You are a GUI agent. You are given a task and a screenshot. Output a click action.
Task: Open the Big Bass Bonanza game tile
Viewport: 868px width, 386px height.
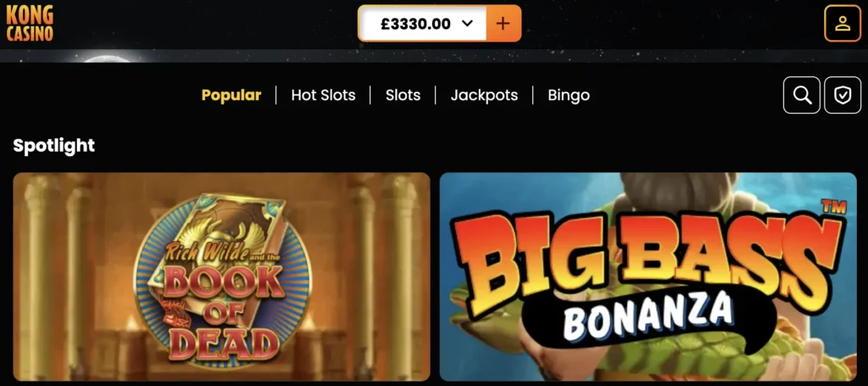[648, 277]
